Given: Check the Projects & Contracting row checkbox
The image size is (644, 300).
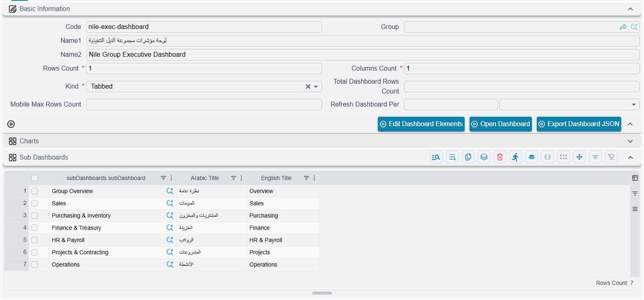Looking at the screenshot, I should (35, 252).
